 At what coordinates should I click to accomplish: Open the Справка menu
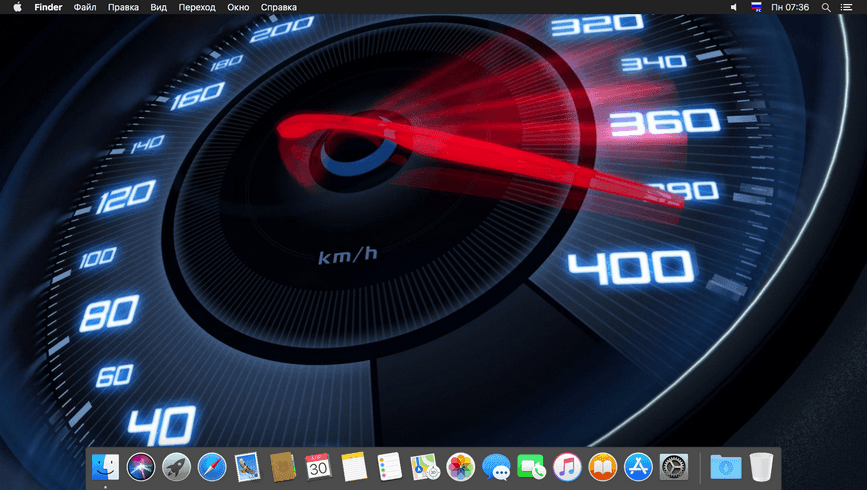tap(279, 7)
